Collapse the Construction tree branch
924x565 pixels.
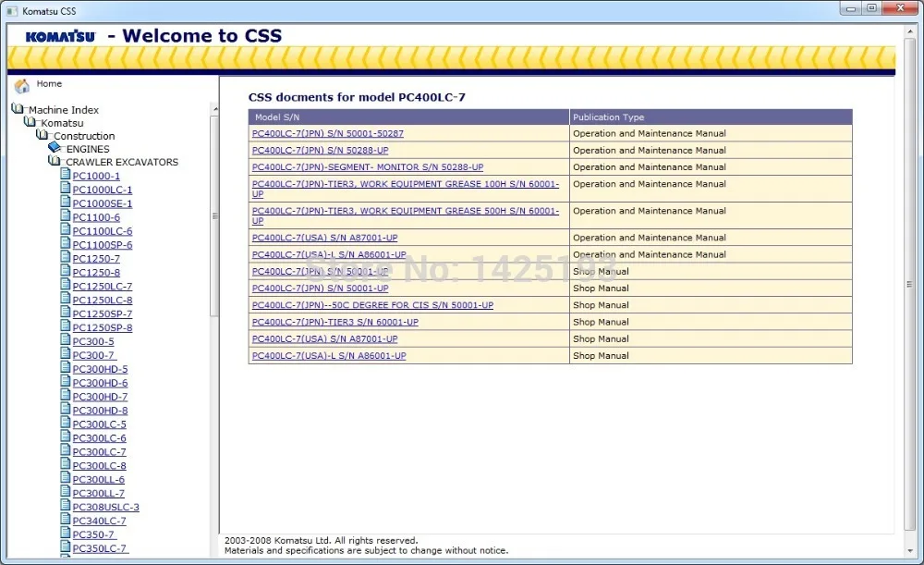click(x=42, y=136)
